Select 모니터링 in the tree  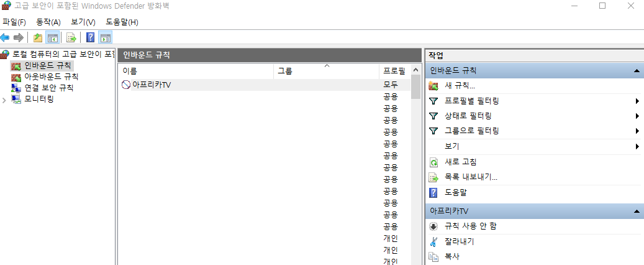[x=39, y=99]
